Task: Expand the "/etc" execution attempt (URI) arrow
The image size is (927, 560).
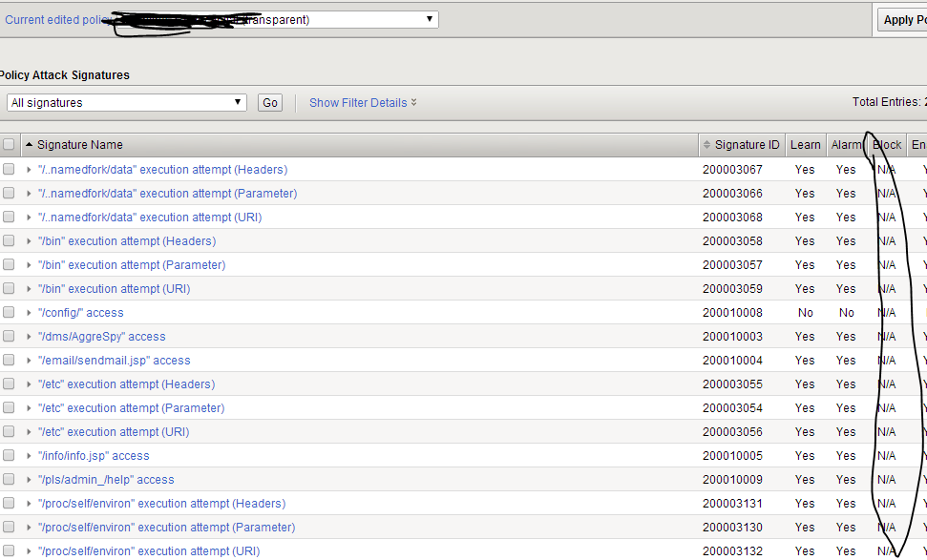Action: [29, 432]
